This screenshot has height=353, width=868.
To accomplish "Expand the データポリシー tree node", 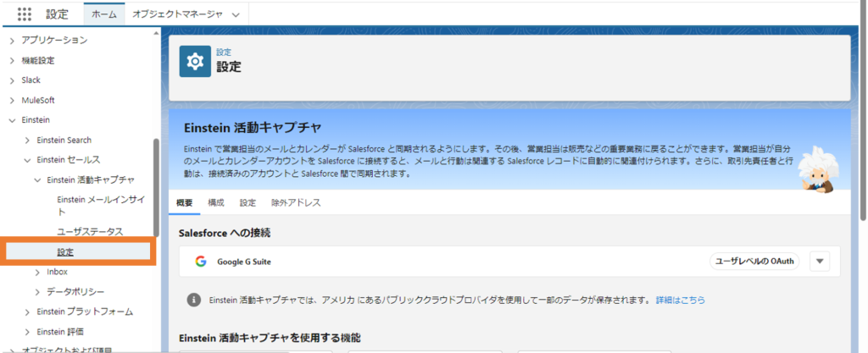I will click(x=37, y=292).
